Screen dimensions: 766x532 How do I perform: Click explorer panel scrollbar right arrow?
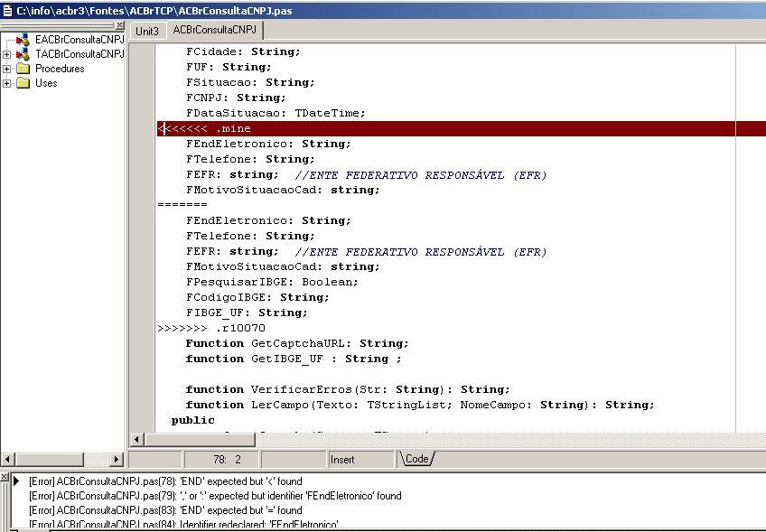point(116,459)
